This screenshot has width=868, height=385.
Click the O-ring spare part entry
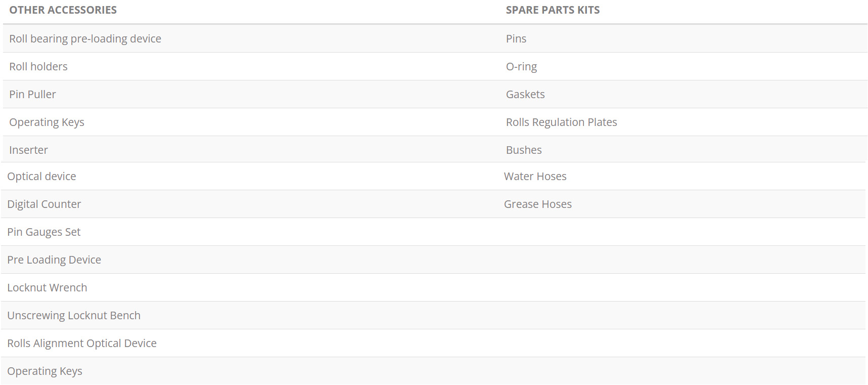521,67
